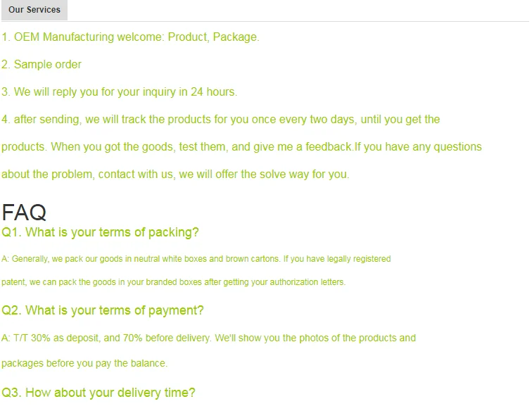The height and width of the screenshot is (406, 532).
Task: Select the Q3 delivery time question
Action: [99, 393]
